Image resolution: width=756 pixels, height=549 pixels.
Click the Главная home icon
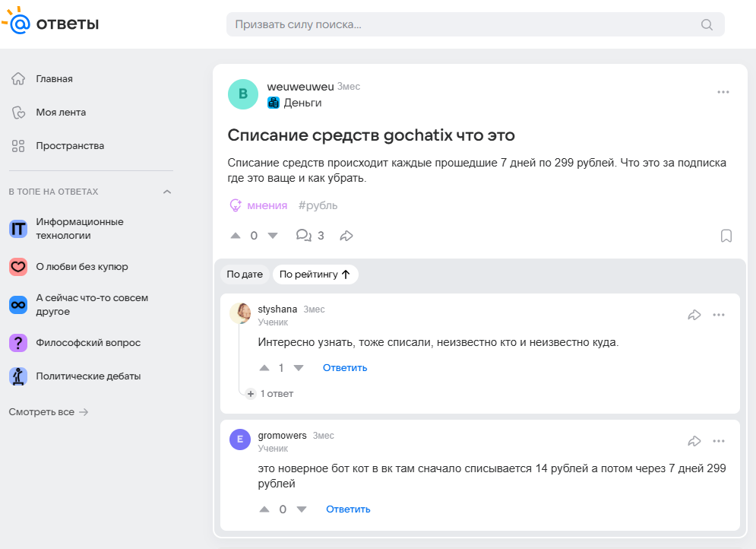click(x=18, y=78)
